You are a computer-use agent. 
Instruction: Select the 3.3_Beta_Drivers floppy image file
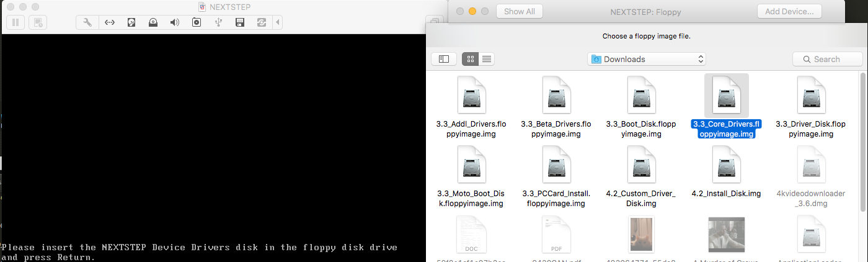556,94
